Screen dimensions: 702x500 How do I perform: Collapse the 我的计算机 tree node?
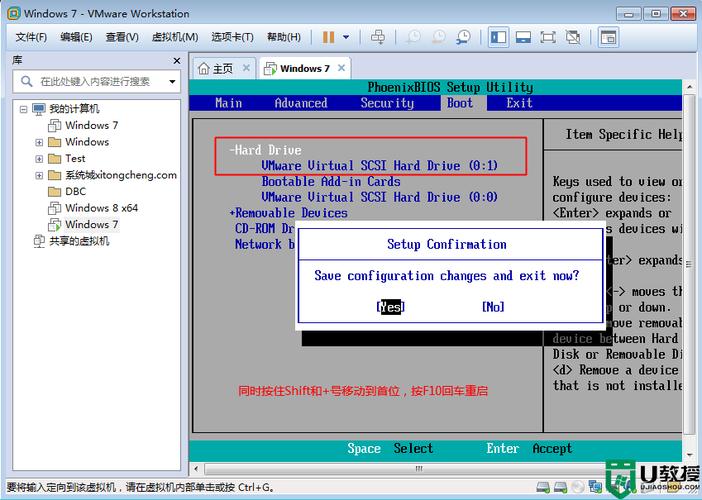pos(23,109)
